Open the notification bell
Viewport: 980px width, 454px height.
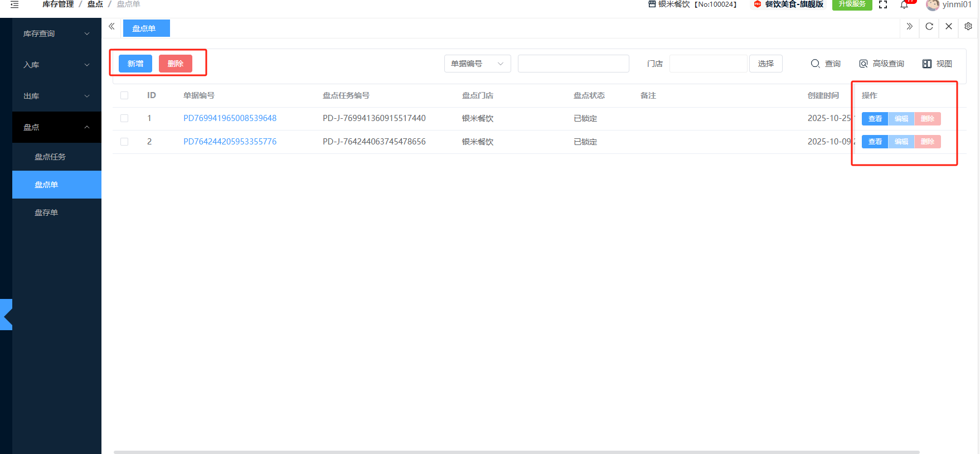(x=904, y=5)
